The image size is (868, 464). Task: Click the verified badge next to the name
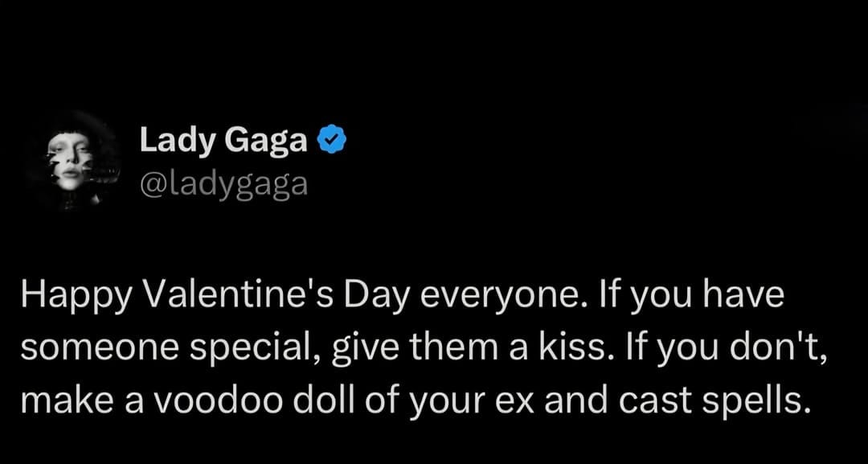[331, 138]
